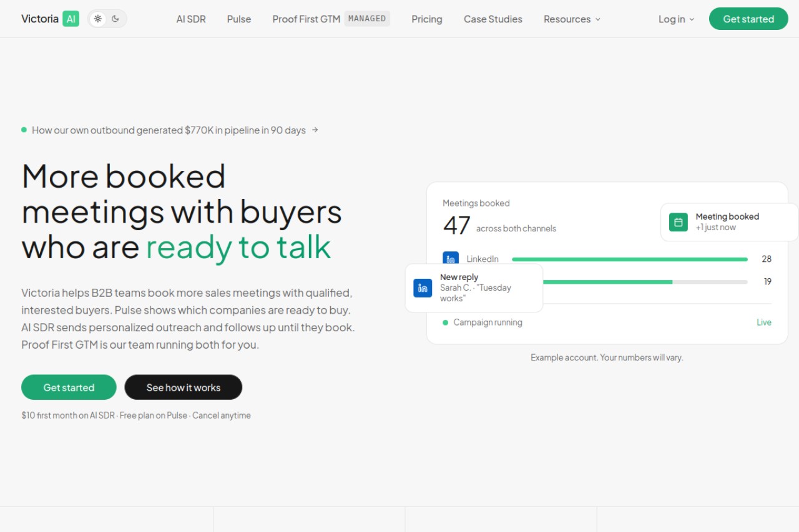
Task: Click the LinkedIn icon beside the LinkedIn bar
Action: point(451,258)
